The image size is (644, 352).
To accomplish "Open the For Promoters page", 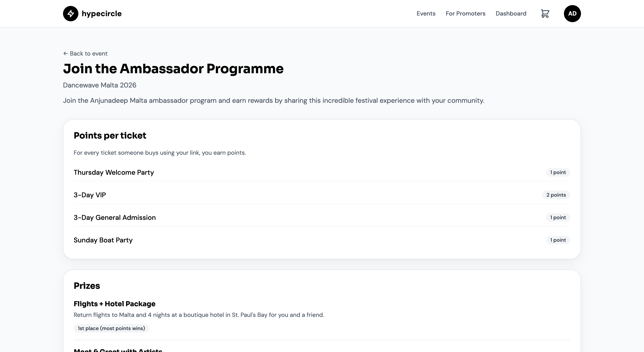I will point(465,13).
